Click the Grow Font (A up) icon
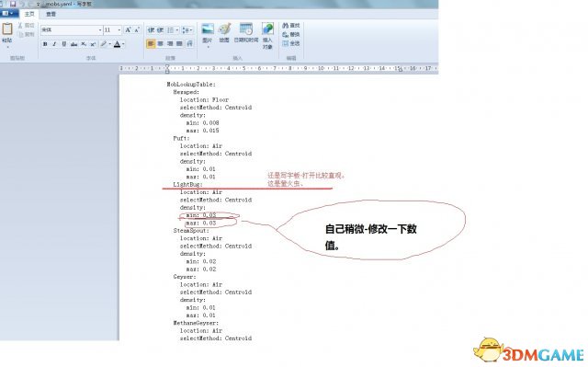 coord(128,29)
